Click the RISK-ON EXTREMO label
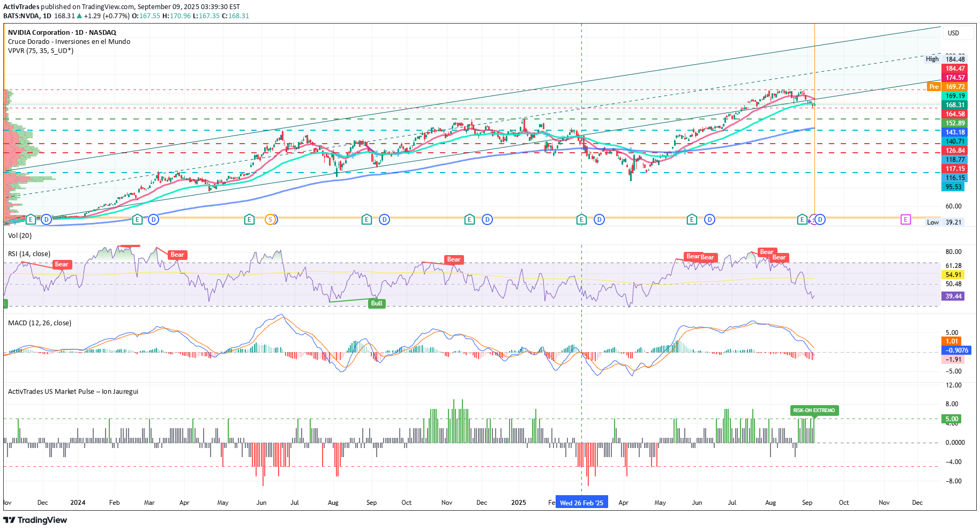 814,410
